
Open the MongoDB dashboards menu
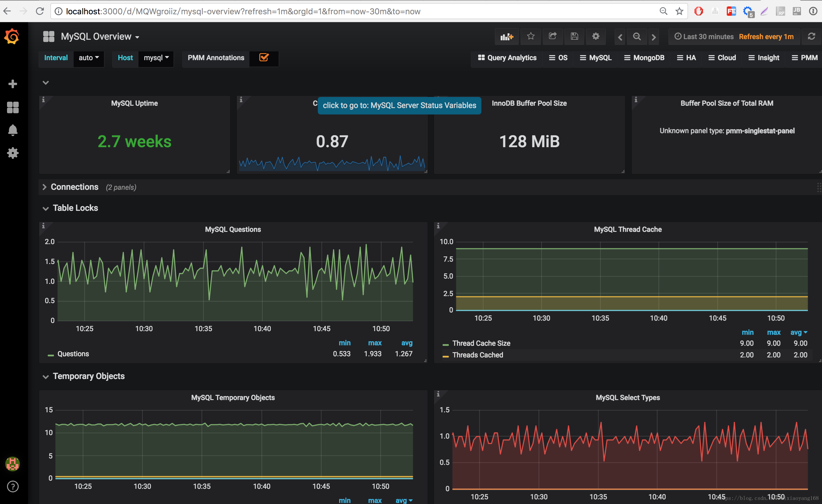(x=644, y=58)
